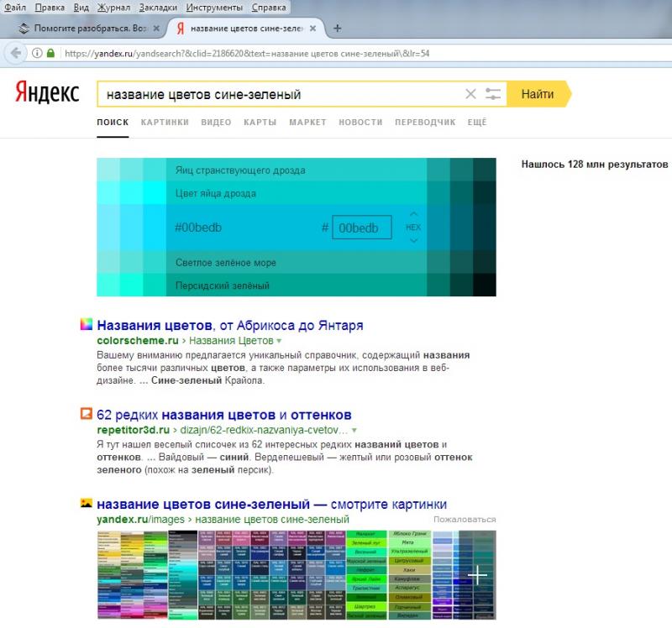
Task: Click the Пожаловаться link
Action: [x=465, y=519]
